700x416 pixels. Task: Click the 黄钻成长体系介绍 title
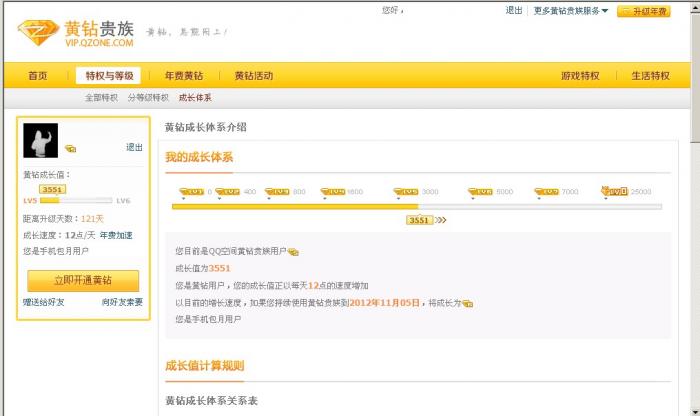206,127
